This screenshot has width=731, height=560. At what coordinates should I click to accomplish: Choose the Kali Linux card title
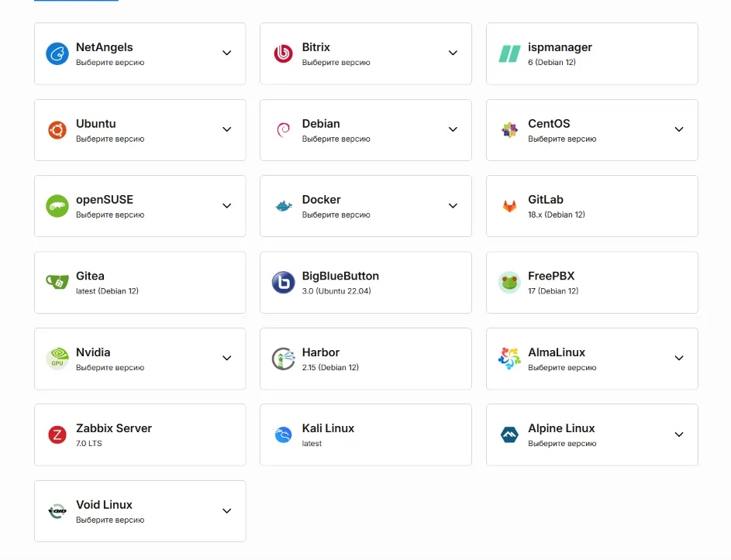click(x=328, y=428)
